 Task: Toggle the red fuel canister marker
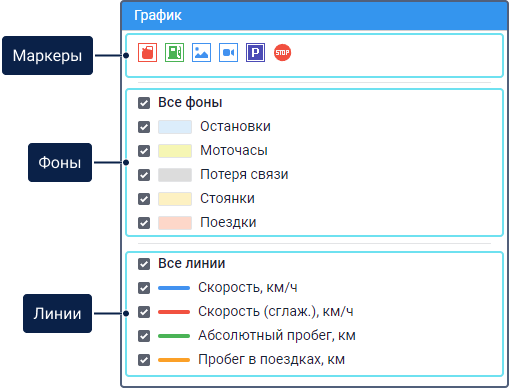click(147, 53)
